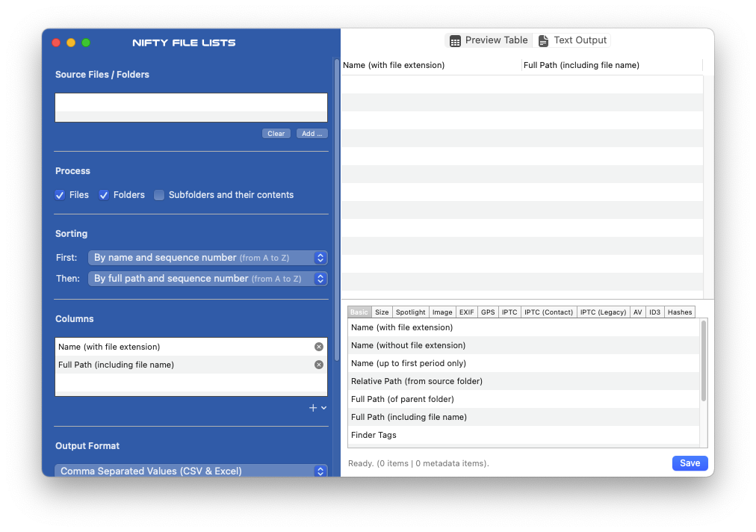Image resolution: width=756 pixels, height=532 pixels.
Task: Switch to the Preview Table view
Action: coord(489,40)
